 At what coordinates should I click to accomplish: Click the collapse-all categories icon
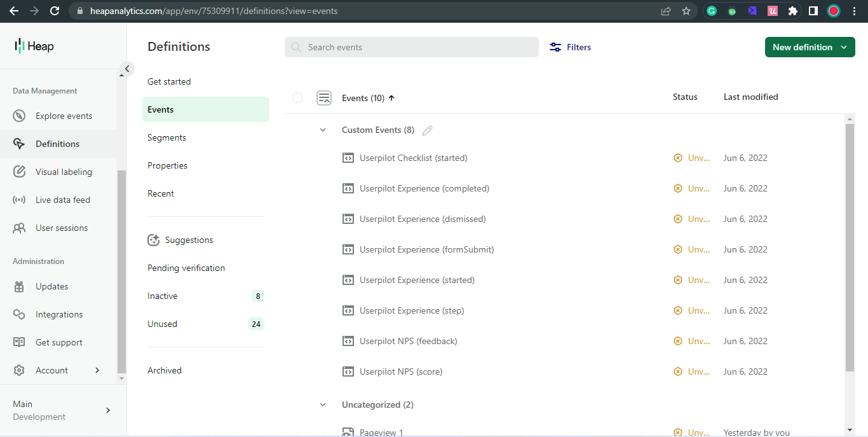coord(324,98)
